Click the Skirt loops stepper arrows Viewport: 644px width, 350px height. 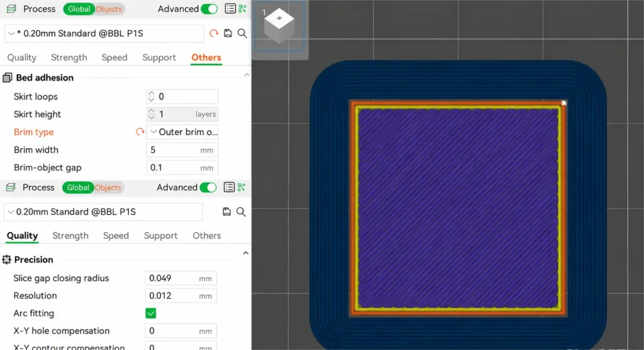[151, 96]
